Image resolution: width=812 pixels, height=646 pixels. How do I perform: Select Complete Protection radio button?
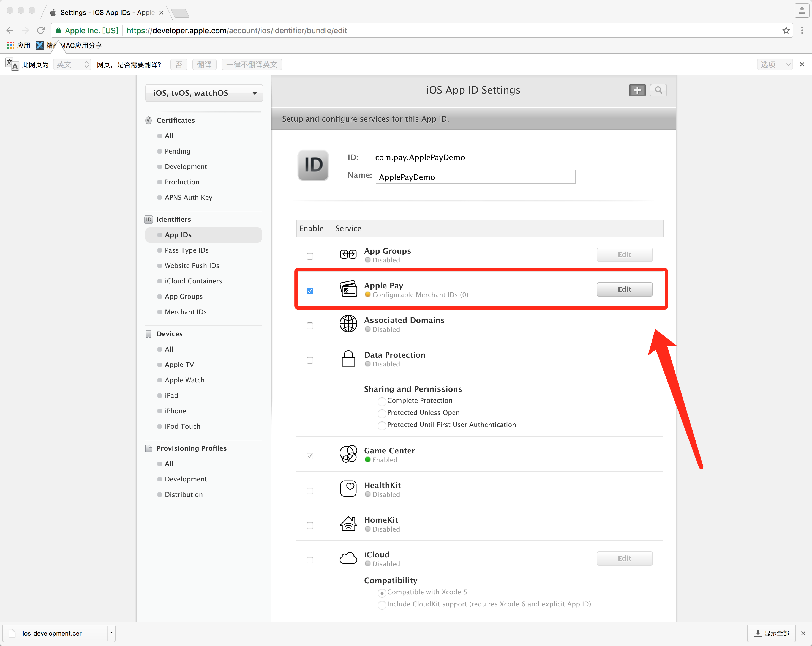pyautogui.click(x=382, y=401)
